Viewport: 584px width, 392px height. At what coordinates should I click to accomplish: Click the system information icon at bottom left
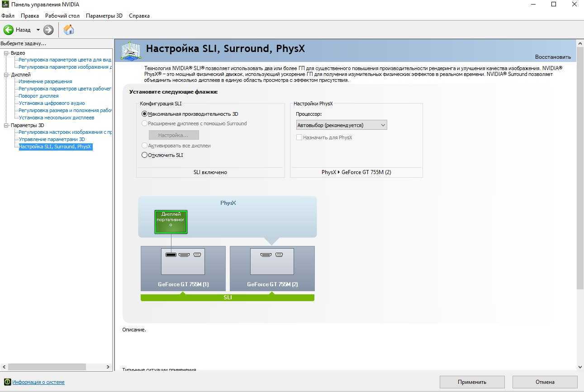[x=7, y=382]
